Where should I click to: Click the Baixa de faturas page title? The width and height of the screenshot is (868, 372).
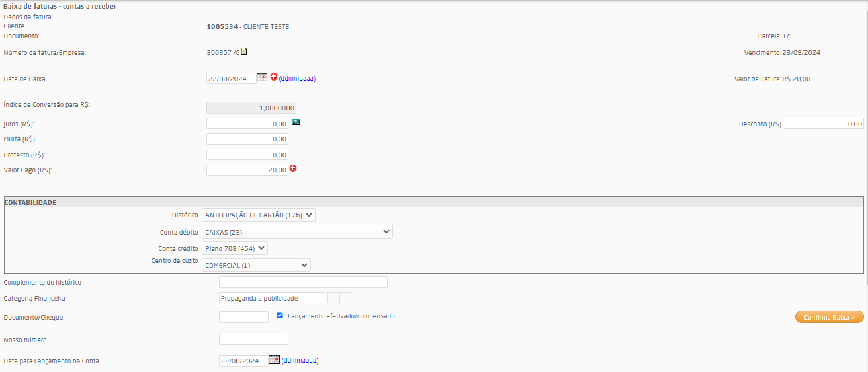pos(60,6)
